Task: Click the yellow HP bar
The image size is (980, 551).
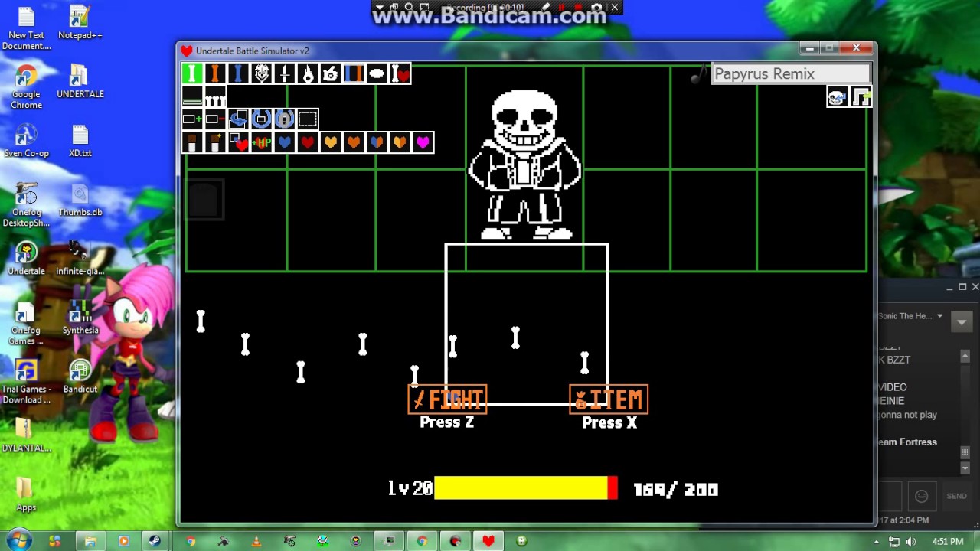Action: [x=521, y=488]
